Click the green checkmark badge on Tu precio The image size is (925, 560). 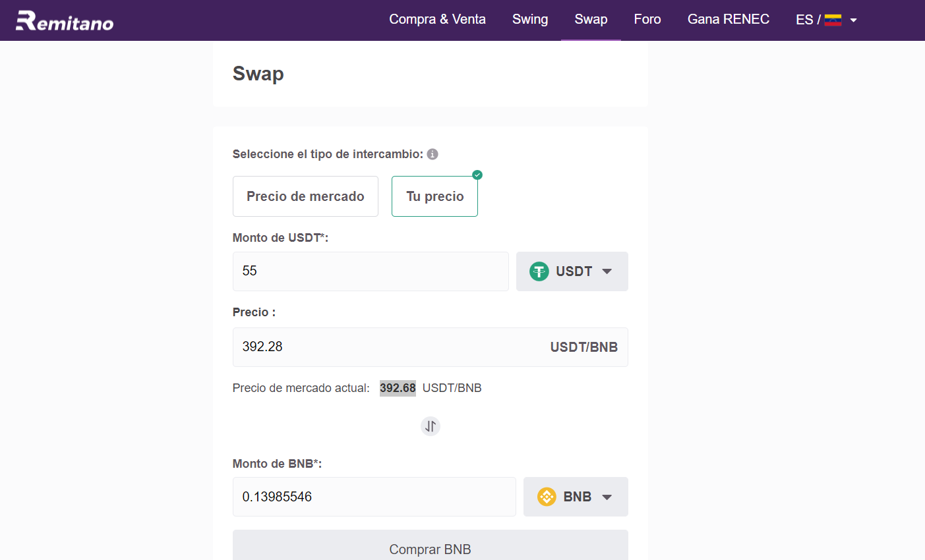tap(477, 175)
